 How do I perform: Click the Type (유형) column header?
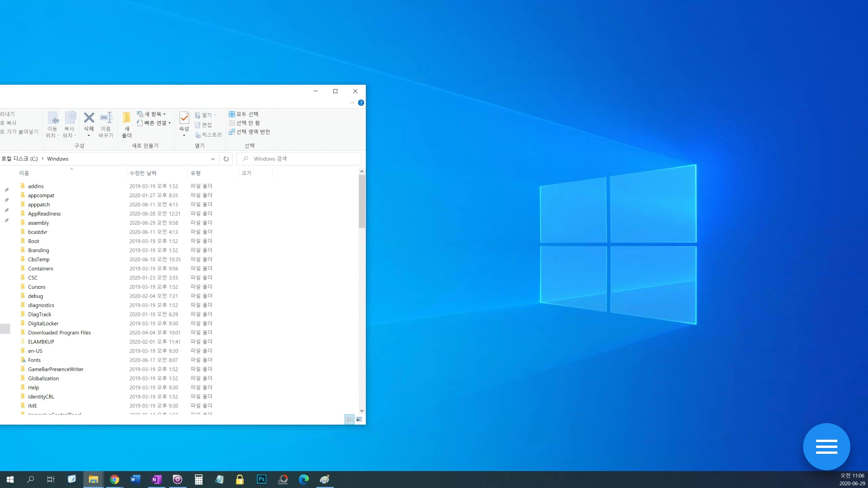click(196, 173)
